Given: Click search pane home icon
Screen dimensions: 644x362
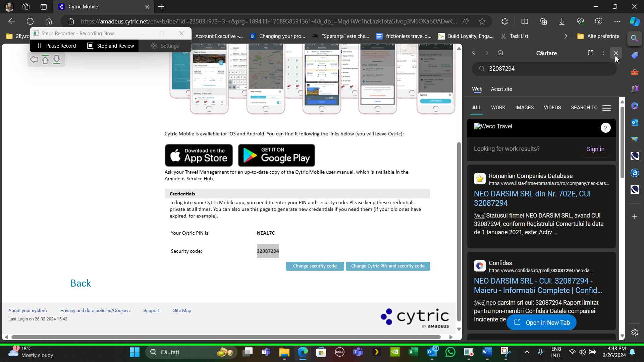Looking at the screenshot, I should pos(500,53).
